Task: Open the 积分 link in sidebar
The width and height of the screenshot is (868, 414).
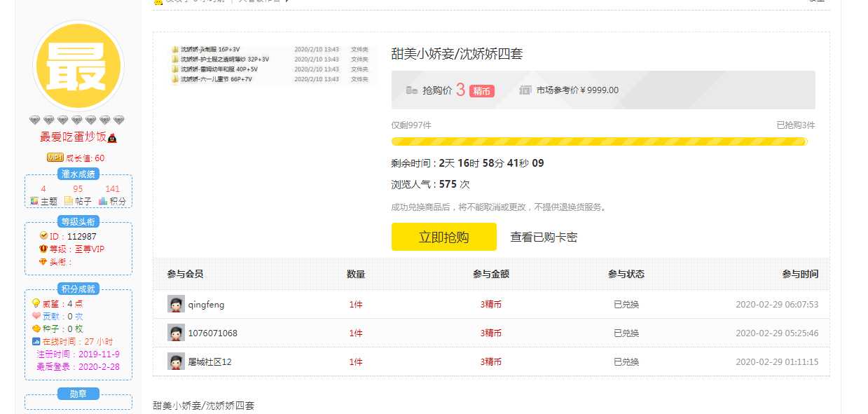Action: point(118,201)
